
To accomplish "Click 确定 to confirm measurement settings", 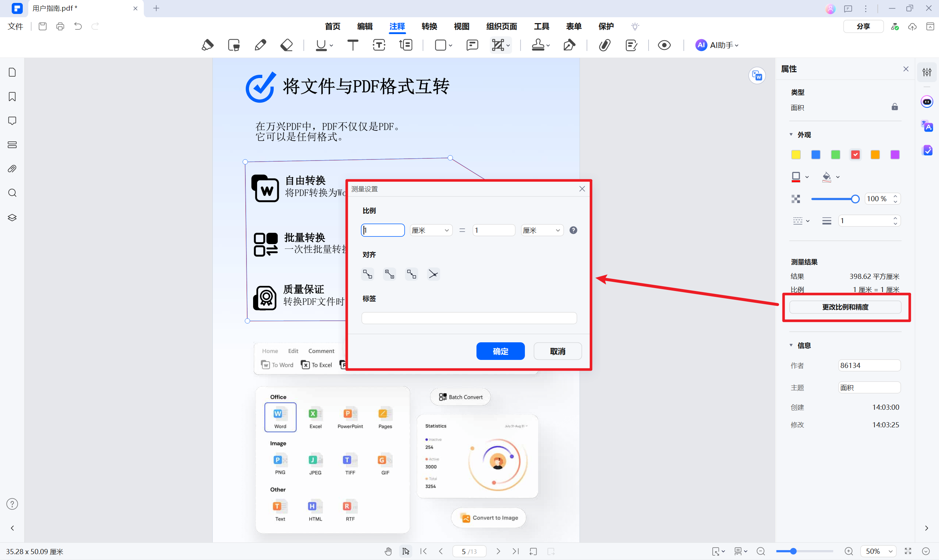I will (501, 351).
